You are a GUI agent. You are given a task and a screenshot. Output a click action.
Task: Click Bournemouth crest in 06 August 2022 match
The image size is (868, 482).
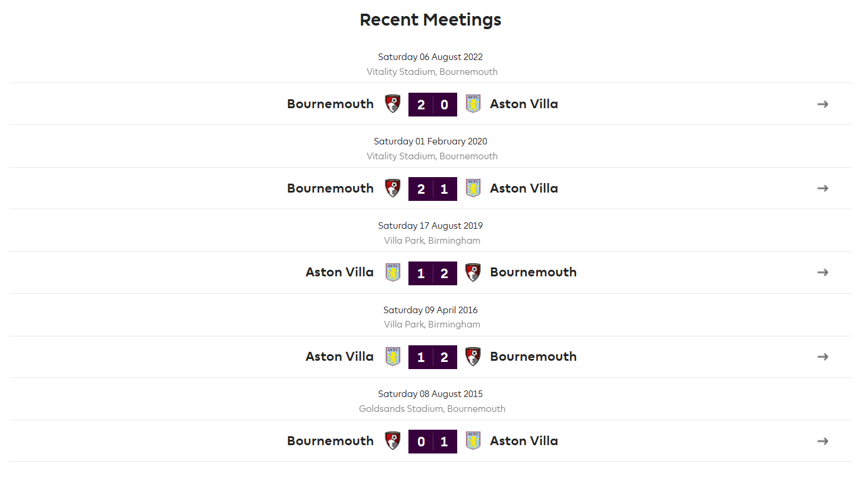pos(392,104)
